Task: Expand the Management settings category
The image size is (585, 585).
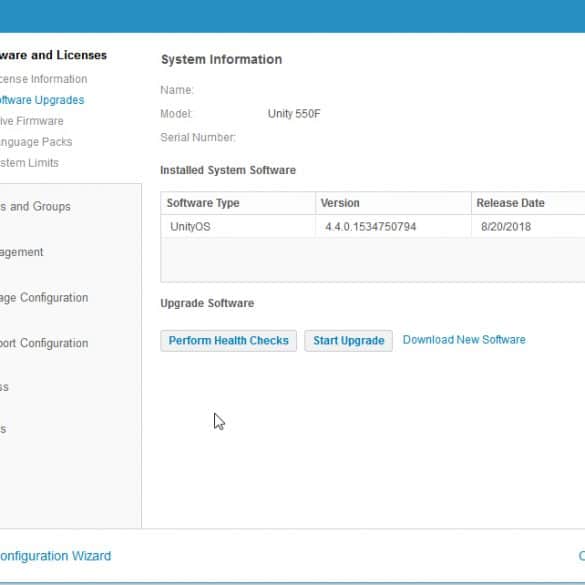Action: 21,252
